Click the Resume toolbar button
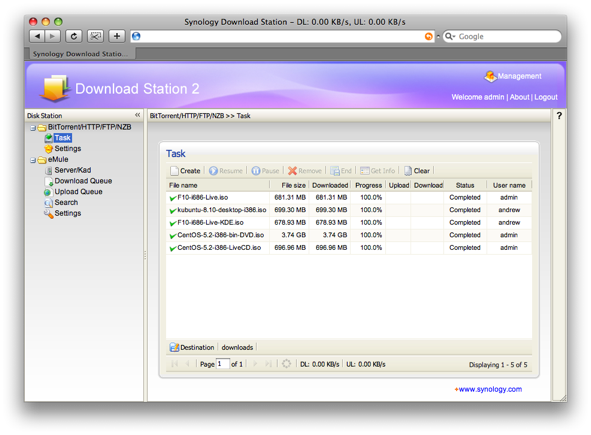This screenshot has height=435, width=591. [226, 171]
